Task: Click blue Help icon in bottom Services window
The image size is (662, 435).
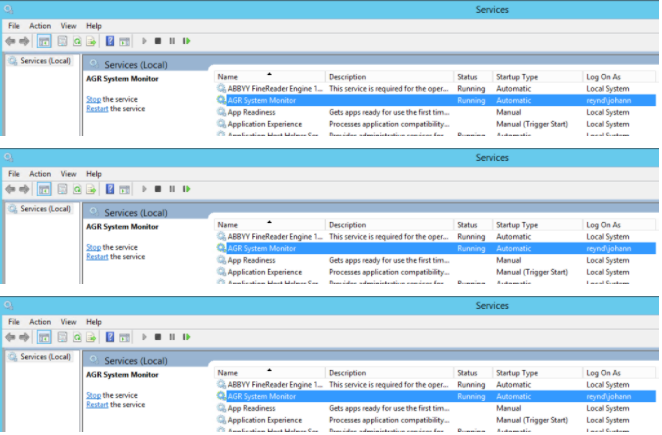Action: (110, 337)
